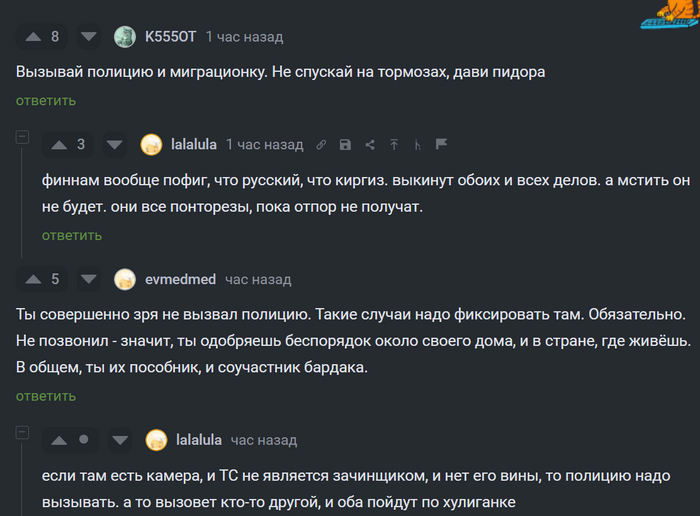Image resolution: width=700 pixels, height=516 pixels.
Task: Share lalalula's first comment
Action: tap(369, 145)
